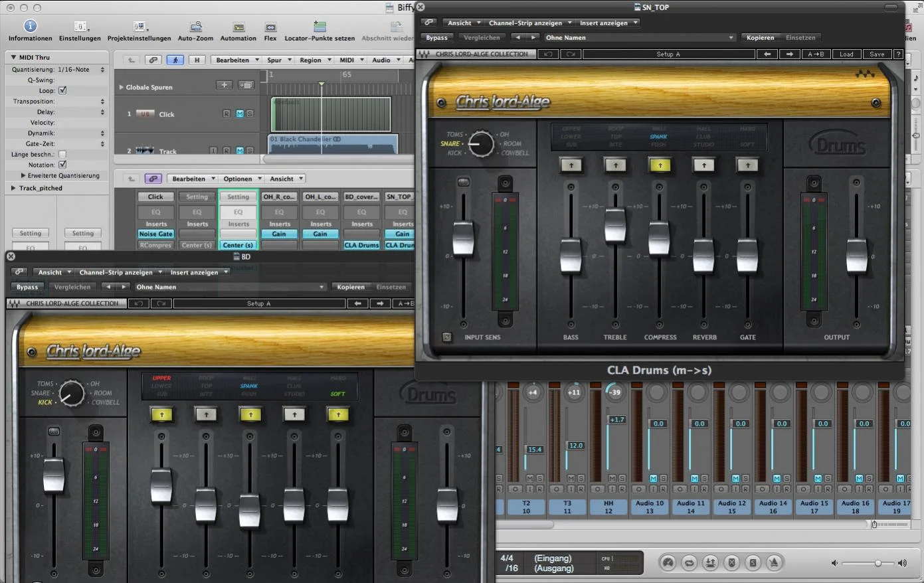Toggle the Compress mode button in SN_TOP

click(x=660, y=165)
